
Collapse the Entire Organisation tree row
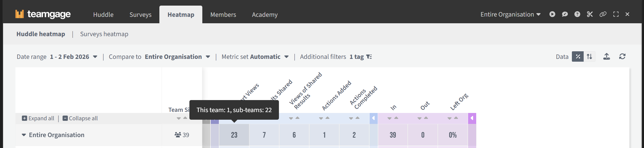pos(24,135)
